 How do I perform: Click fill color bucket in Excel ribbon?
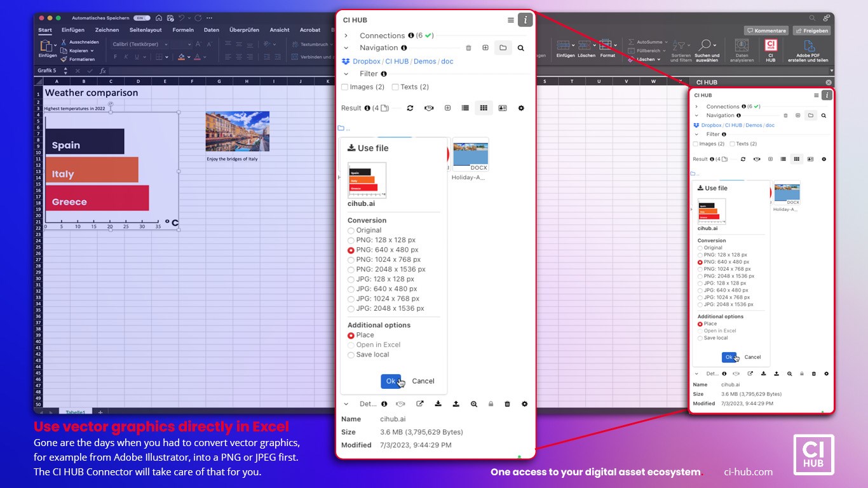pyautogui.click(x=181, y=57)
